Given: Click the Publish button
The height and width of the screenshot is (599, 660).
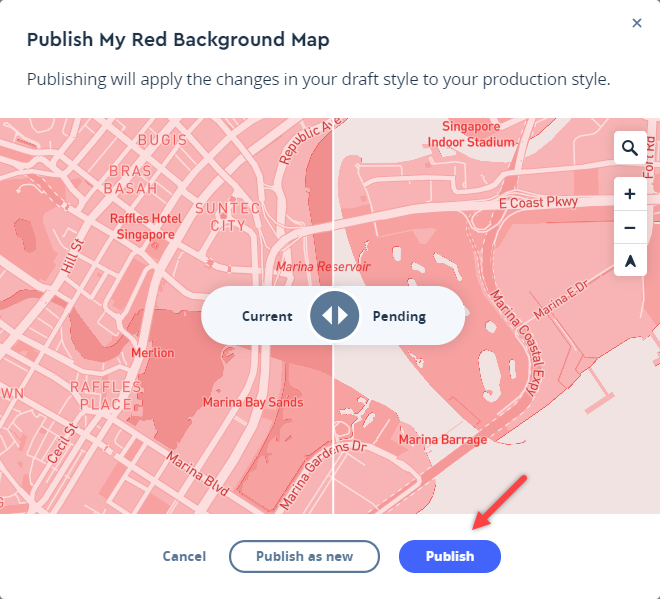Looking at the screenshot, I should pyautogui.click(x=449, y=556).
